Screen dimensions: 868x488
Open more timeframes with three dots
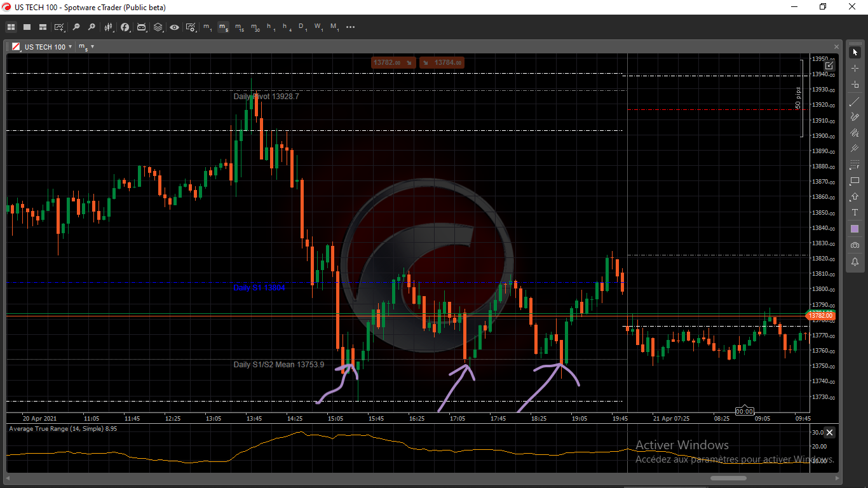(350, 27)
